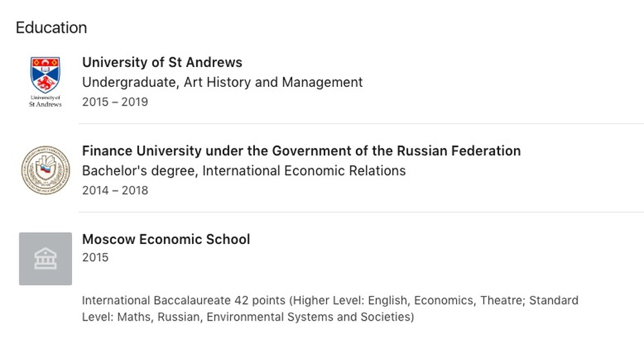Click the Moscow Economic School placeholder building icon
The width and height of the screenshot is (644, 349).
coord(45,259)
